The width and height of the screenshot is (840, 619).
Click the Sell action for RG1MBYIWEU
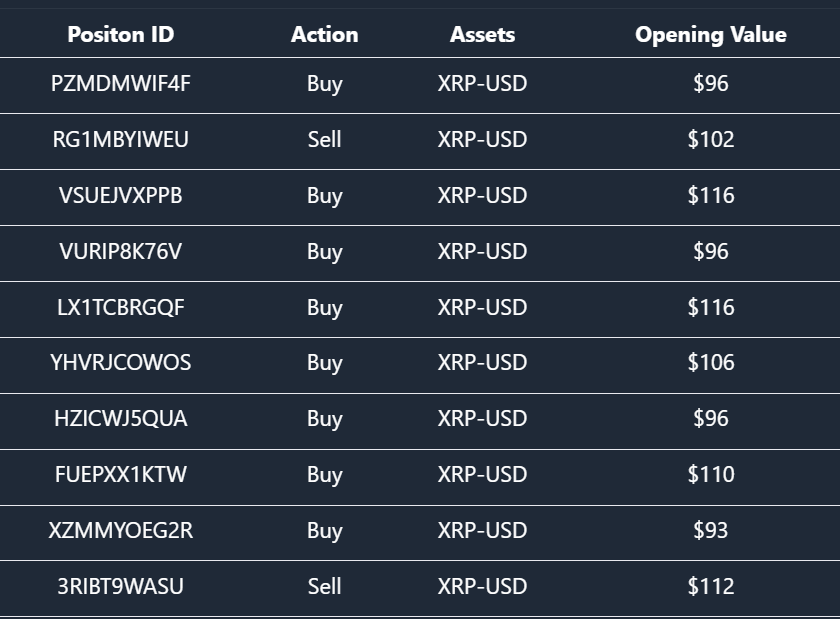coord(324,140)
